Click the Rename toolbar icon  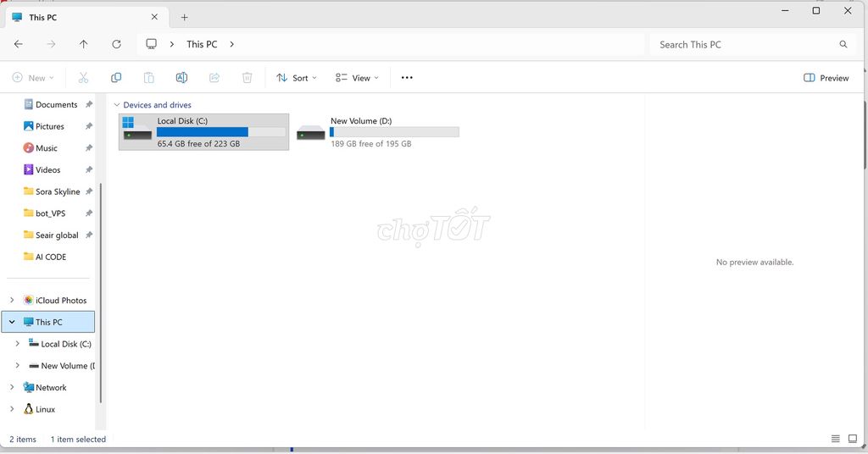click(181, 78)
